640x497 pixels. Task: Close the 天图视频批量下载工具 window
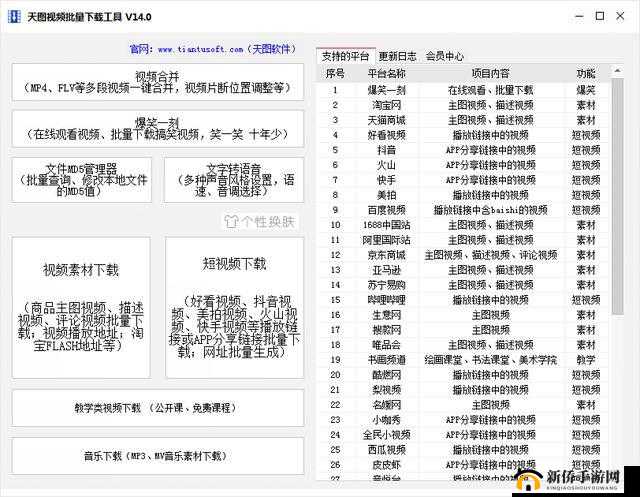620,16
